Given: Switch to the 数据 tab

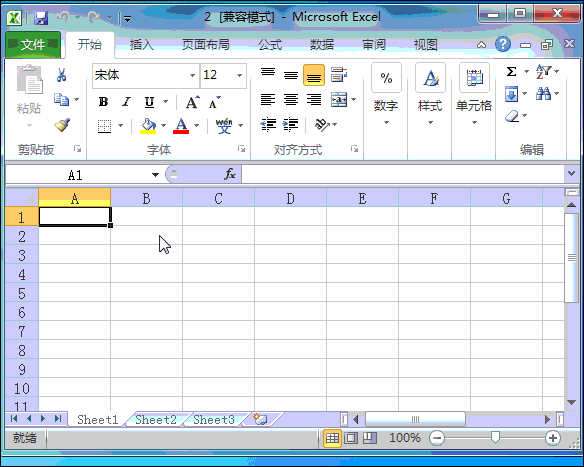Looking at the screenshot, I should 322,45.
